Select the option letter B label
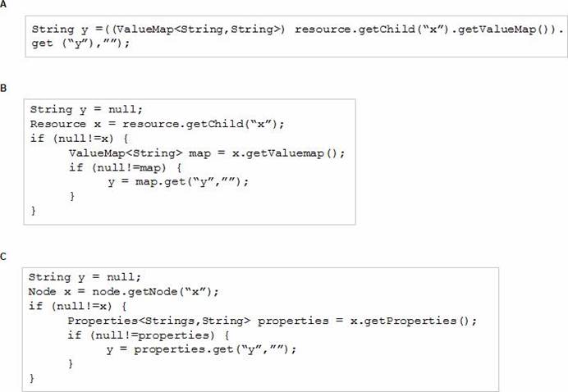 [x=3, y=88]
